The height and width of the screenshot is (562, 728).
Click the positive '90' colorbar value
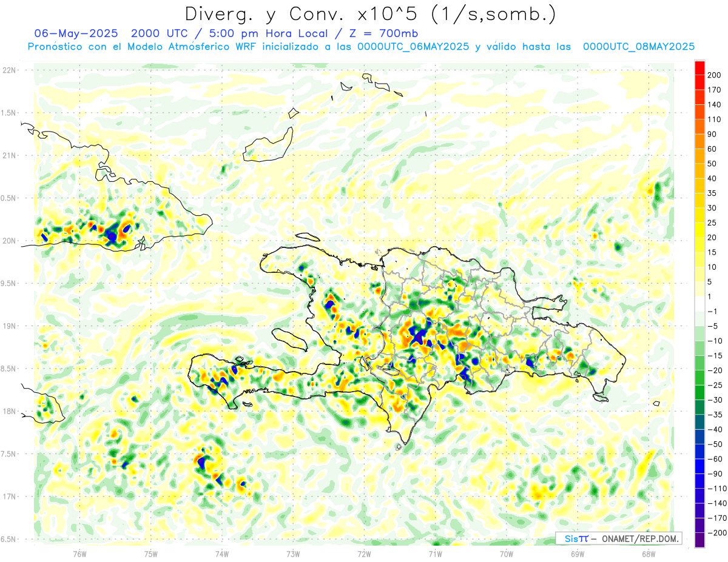pos(712,134)
